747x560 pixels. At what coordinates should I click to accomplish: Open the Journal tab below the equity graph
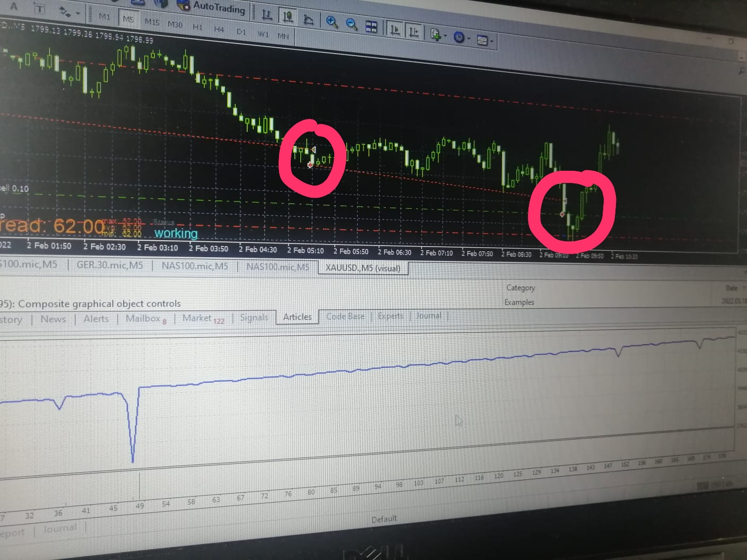point(59,528)
